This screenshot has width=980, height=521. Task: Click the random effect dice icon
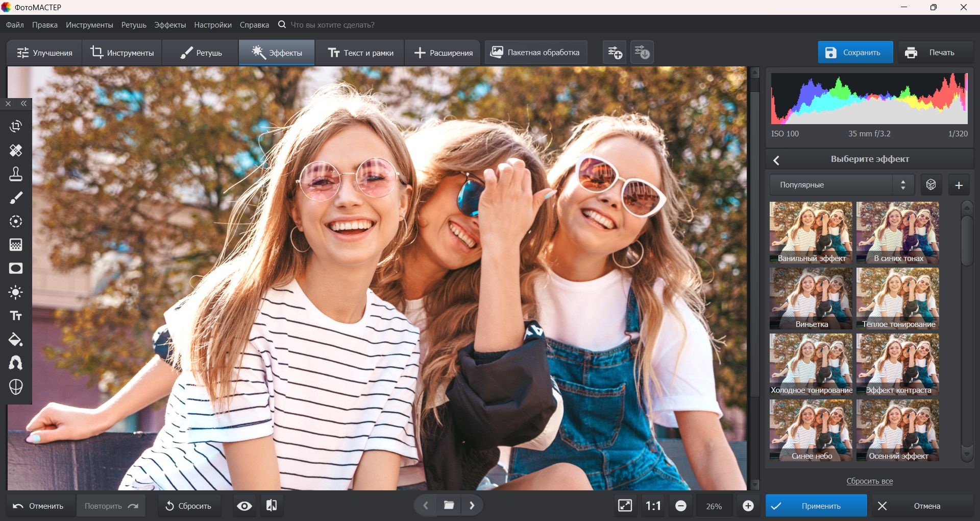tap(931, 185)
